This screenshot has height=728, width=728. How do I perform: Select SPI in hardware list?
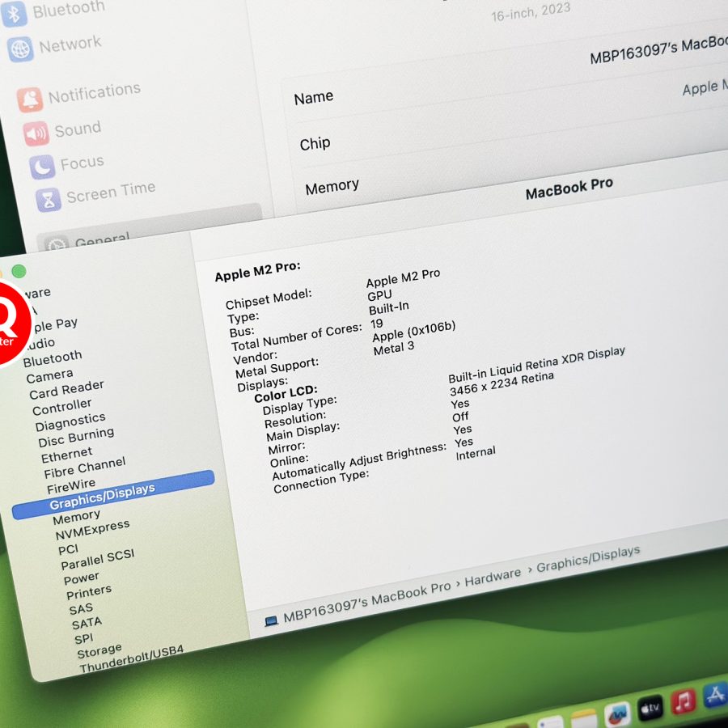click(x=83, y=639)
